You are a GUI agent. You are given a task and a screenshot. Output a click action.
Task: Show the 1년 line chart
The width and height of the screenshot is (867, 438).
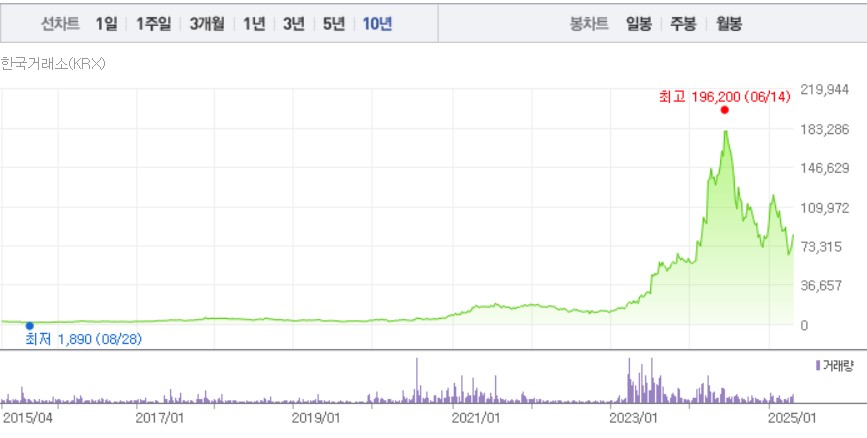[x=254, y=24]
